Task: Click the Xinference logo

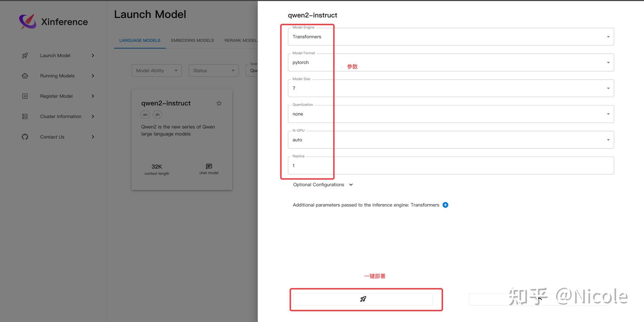Action: [28, 21]
